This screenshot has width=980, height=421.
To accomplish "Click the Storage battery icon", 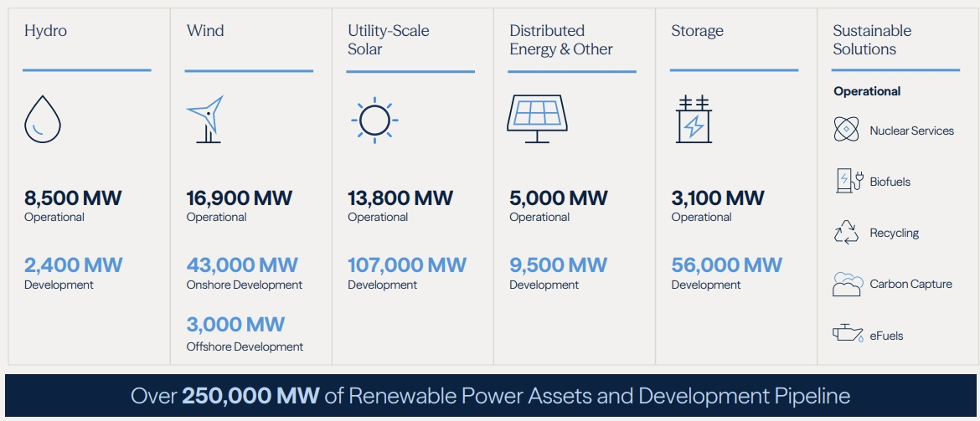I will [x=694, y=120].
